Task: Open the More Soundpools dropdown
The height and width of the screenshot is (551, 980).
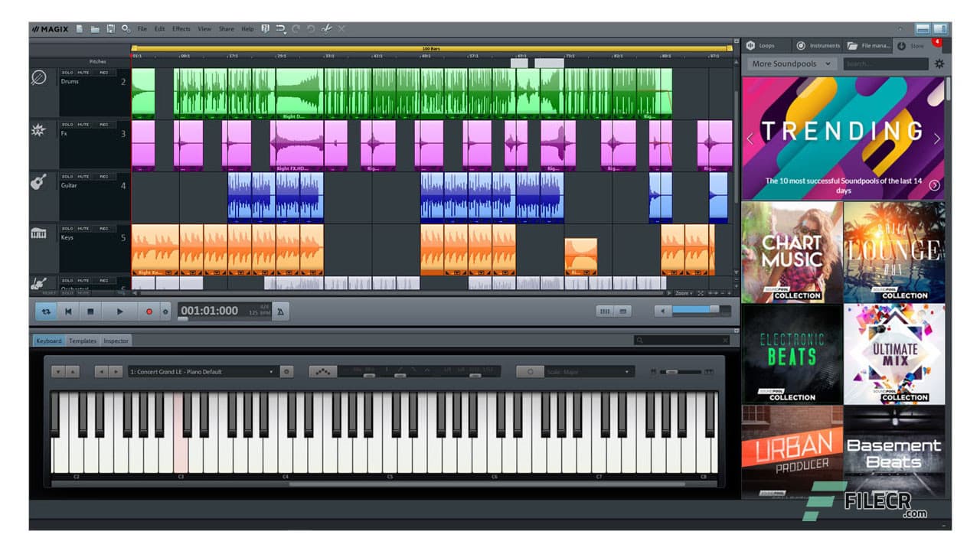Action: coord(789,64)
